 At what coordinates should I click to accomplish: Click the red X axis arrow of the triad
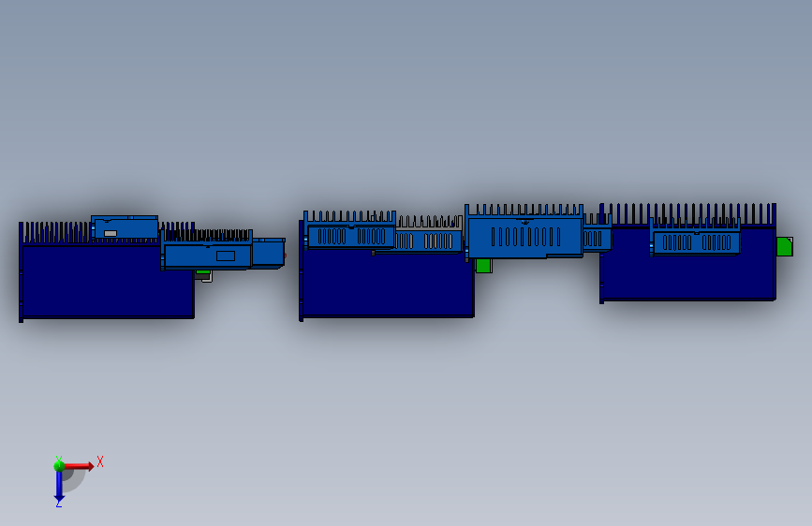(79, 466)
